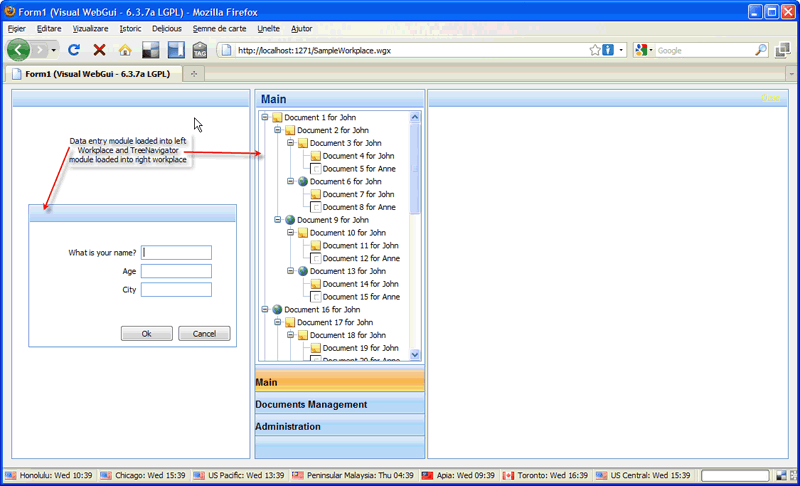This screenshot has width=800, height=486.
Task: Click the URL address field
Action: (x=411, y=50)
